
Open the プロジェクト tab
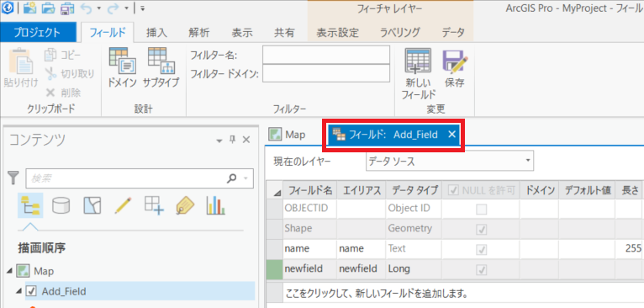point(38,32)
